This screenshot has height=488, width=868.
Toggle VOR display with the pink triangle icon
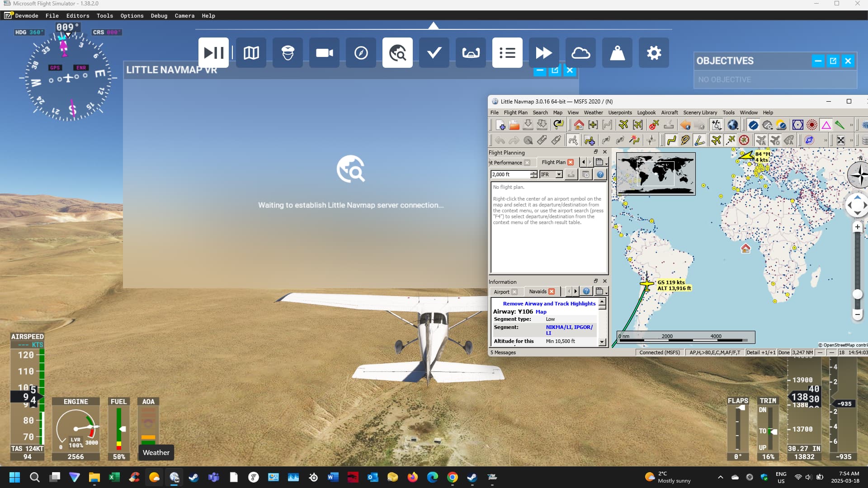826,125
